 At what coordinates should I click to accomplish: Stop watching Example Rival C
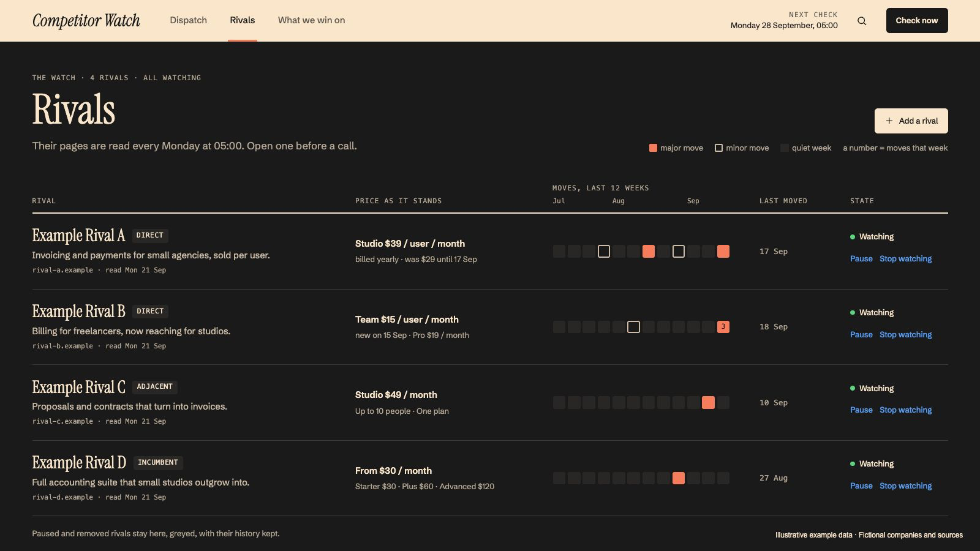[x=905, y=410]
